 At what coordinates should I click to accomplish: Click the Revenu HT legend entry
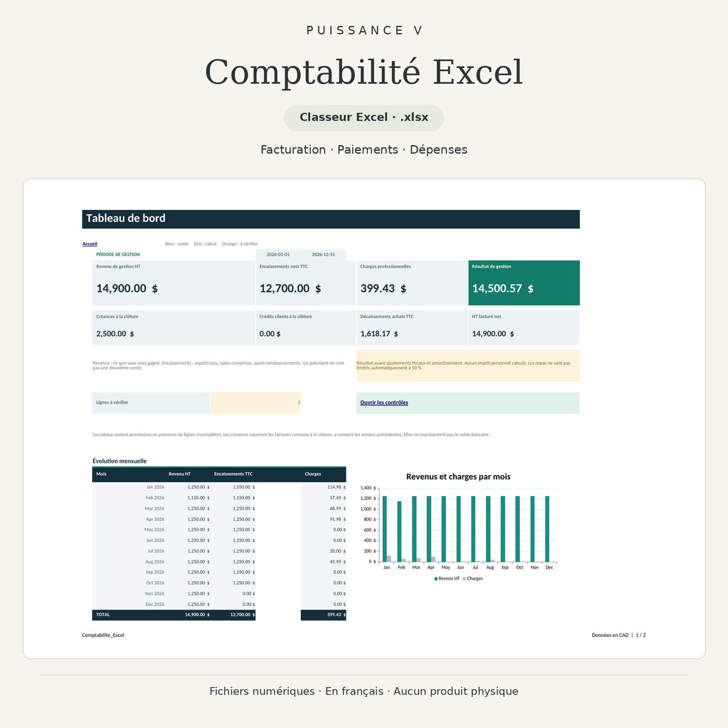tap(447, 579)
